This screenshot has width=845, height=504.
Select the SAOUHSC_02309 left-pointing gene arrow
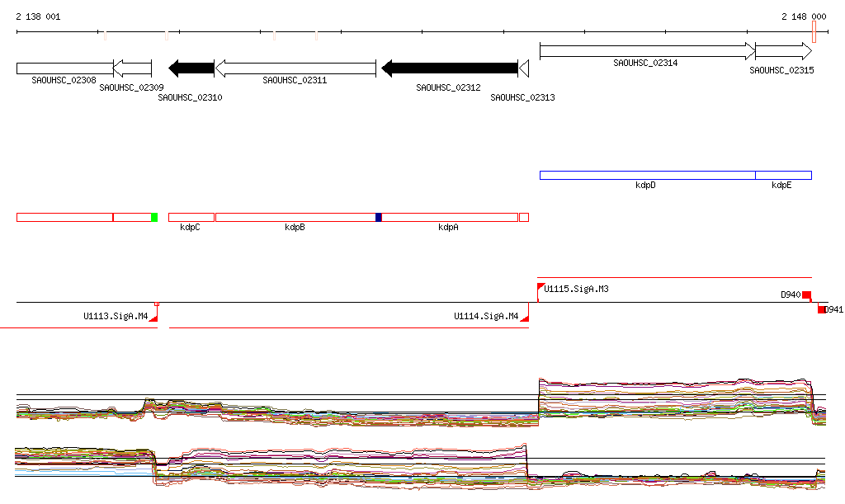(132, 68)
